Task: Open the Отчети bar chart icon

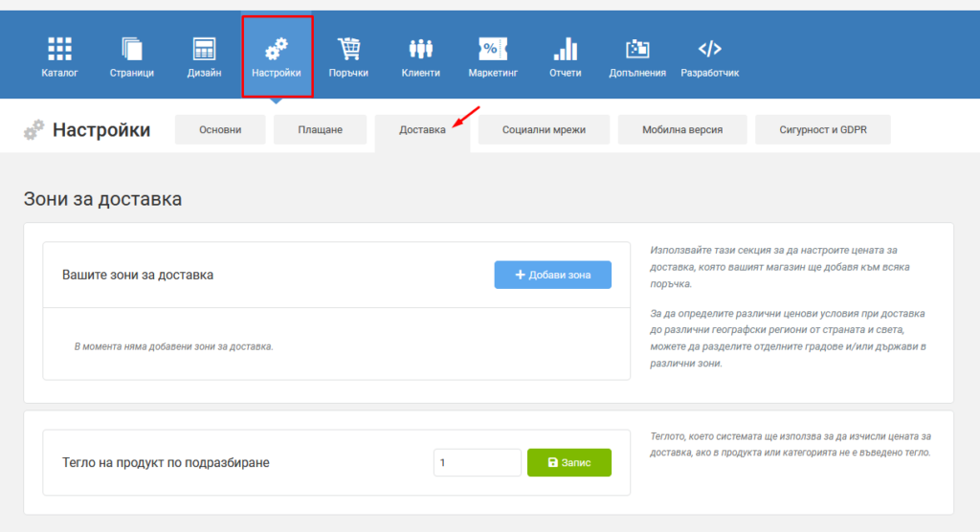Action: coord(565,49)
